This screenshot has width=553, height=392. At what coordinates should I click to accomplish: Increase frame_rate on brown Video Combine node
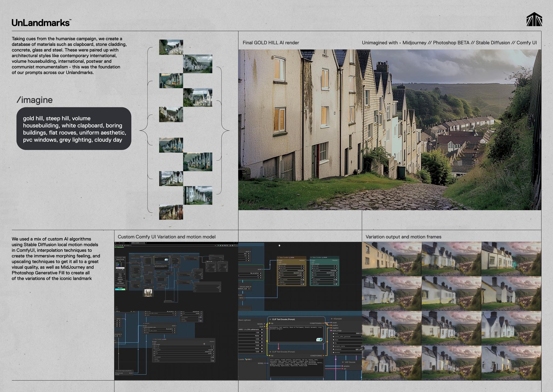(x=304, y=266)
